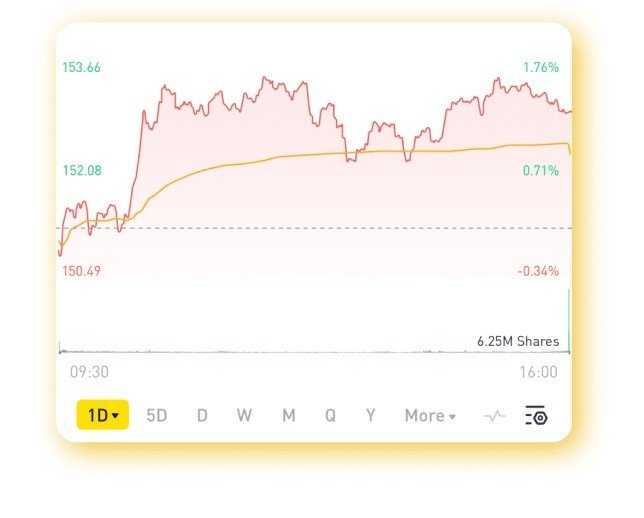Open the More timeframes dropdown
The image size is (644, 518).
coord(430,416)
